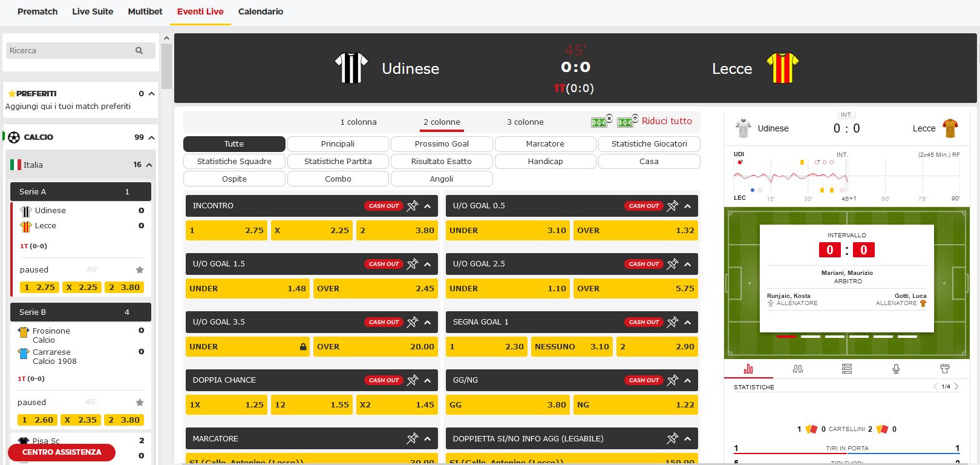Toggle the Prossimo Goal filter
This screenshot has height=465, width=980.
click(442, 144)
